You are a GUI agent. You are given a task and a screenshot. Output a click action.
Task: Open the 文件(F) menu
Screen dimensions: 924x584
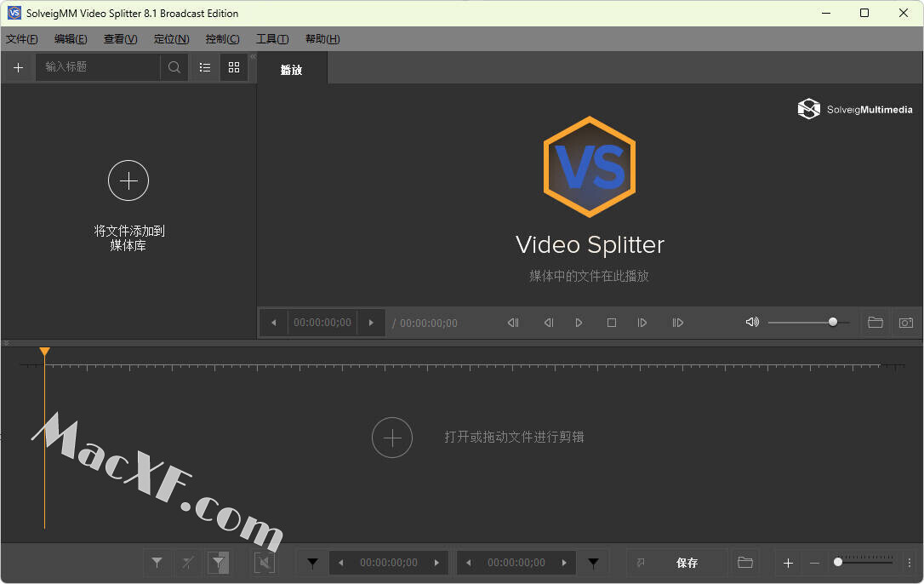pyautogui.click(x=22, y=39)
